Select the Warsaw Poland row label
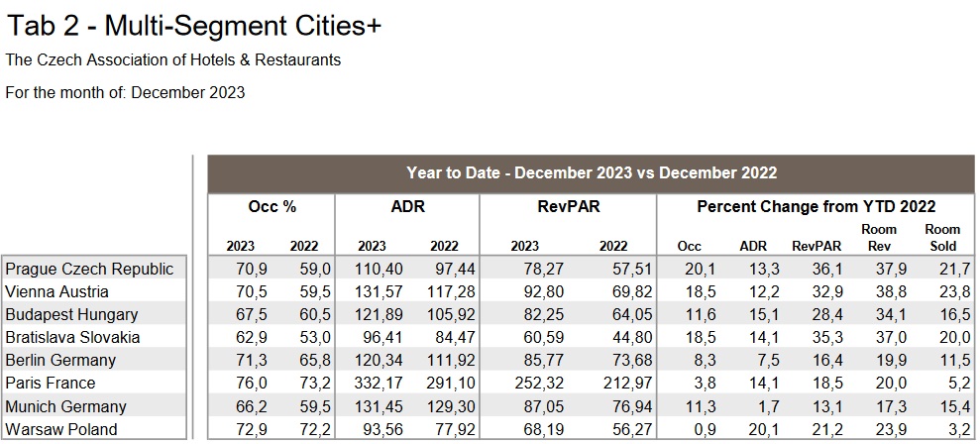Screen dimensions: 980x444 coord(60,429)
